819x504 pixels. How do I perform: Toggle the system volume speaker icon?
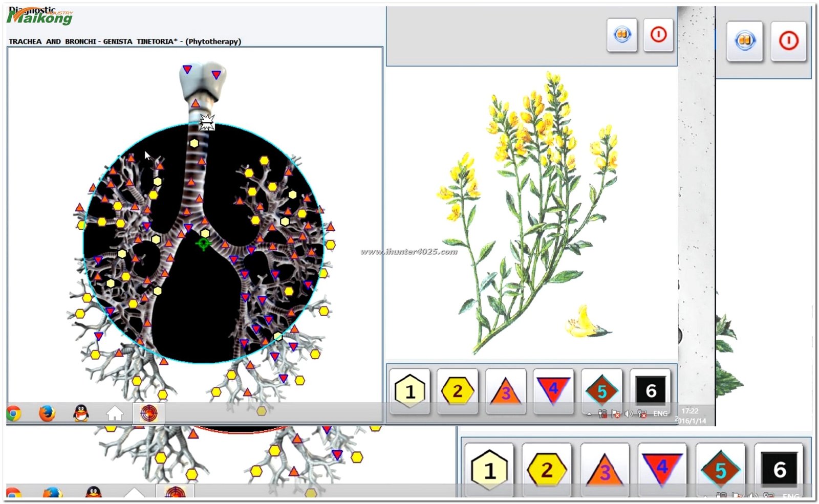tap(629, 413)
